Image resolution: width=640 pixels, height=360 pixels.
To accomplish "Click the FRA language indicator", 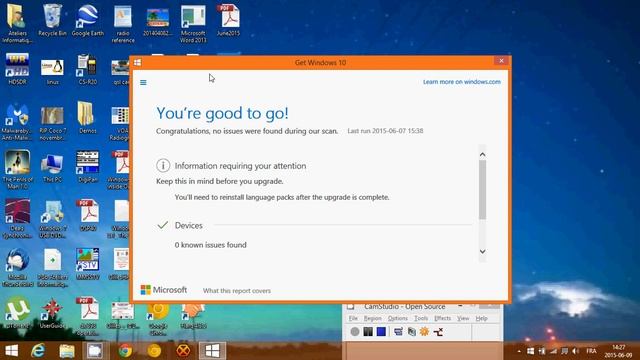I will [x=591, y=351].
